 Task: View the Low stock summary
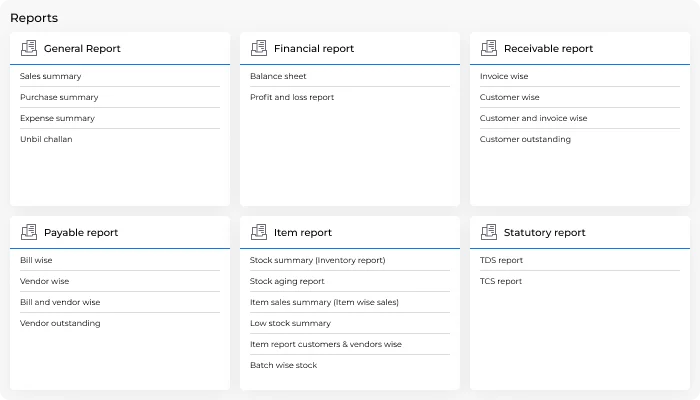coord(290,323)
